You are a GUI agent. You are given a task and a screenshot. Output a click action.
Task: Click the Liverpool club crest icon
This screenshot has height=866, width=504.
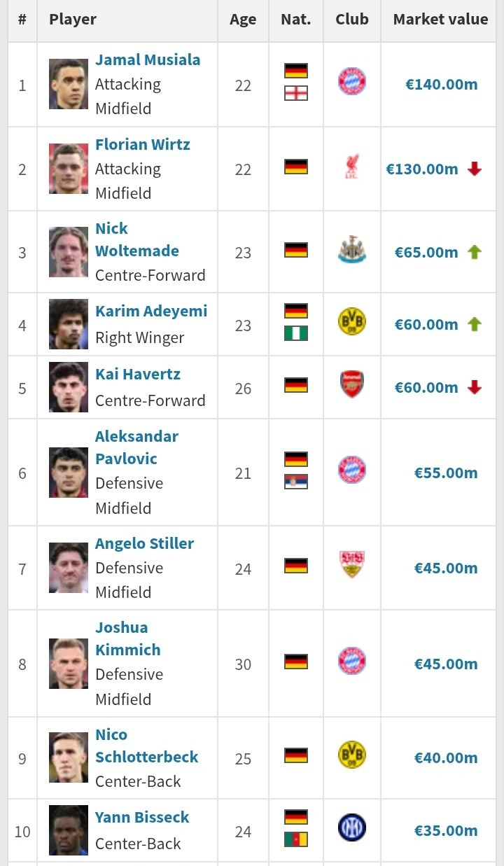point(351,167)
